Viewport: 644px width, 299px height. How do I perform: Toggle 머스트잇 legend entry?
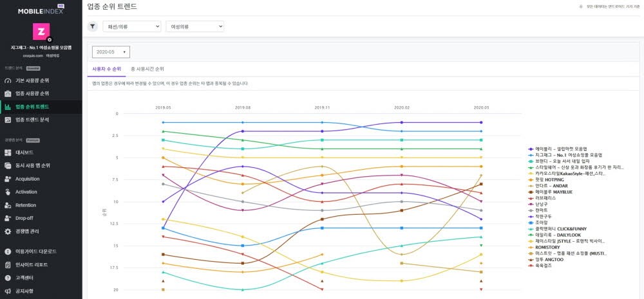(567, 253)
